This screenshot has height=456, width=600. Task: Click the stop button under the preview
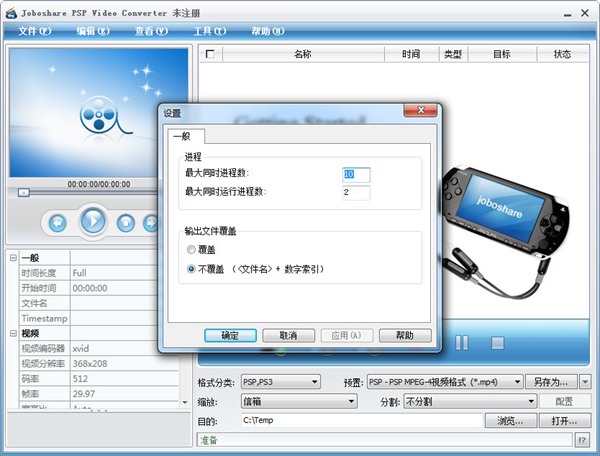click(x=126, y=223)
